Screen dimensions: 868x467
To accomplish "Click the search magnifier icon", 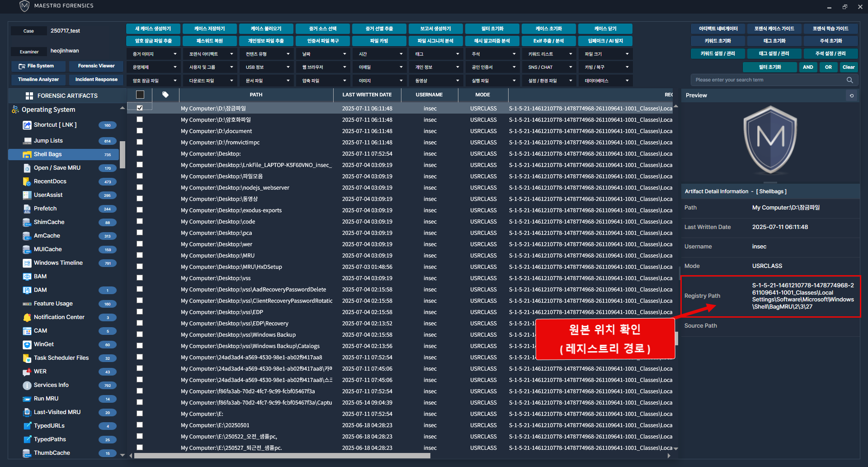I will click(849, 80).
